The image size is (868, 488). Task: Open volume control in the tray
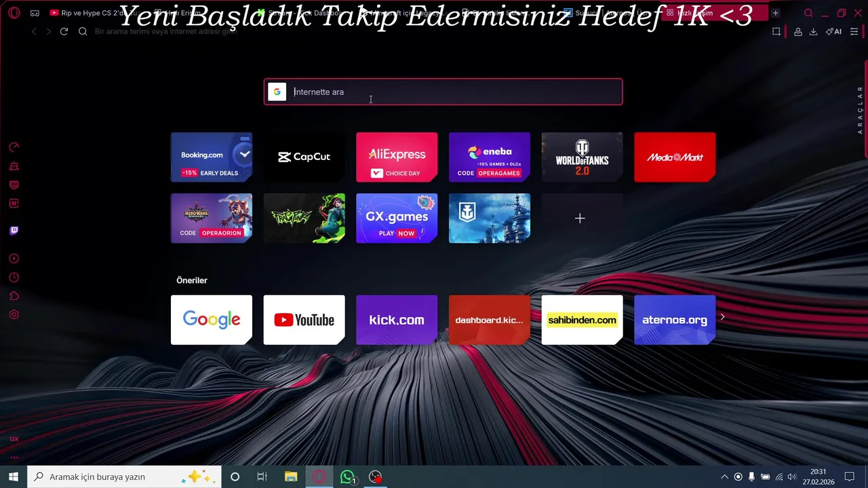(x=791, y=477)
